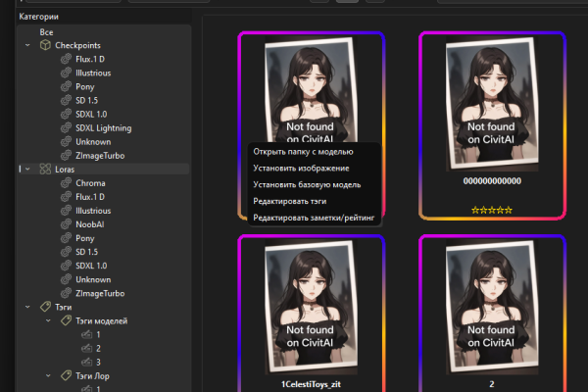The width and height of the screenshot is (588, 392).
Task: Click the icon beside SD 1.5 under Loras
Action: (x=66, y=252)
